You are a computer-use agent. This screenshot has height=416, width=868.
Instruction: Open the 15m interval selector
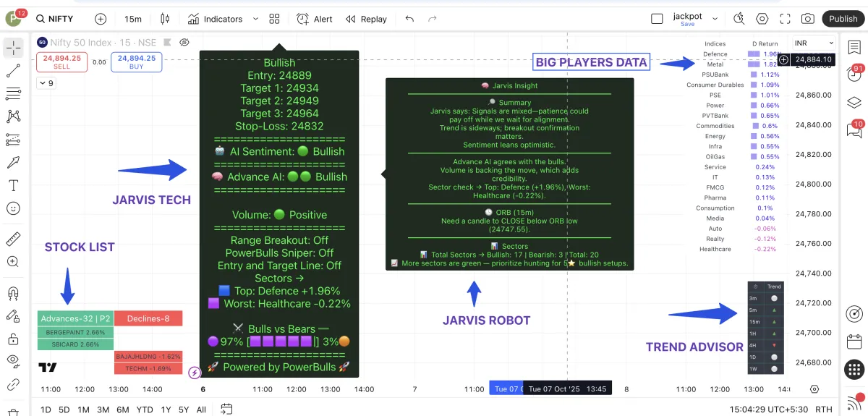click(133, 19)
